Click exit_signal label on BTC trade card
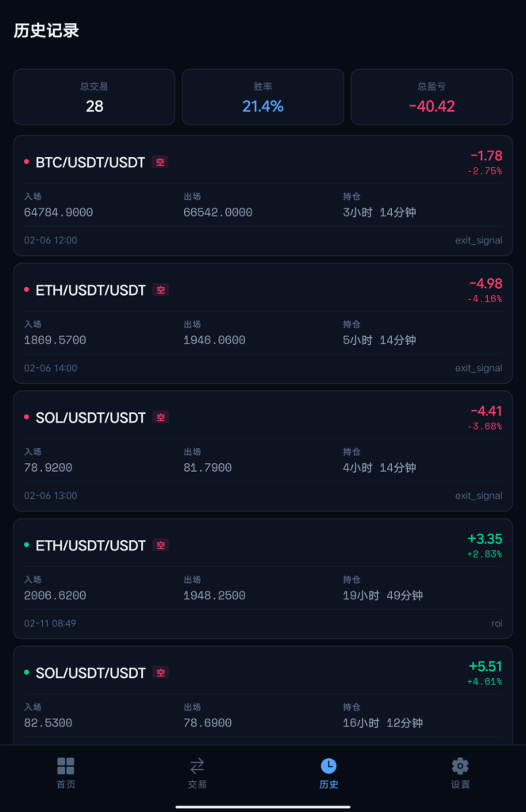 click(x=479, y=240)
